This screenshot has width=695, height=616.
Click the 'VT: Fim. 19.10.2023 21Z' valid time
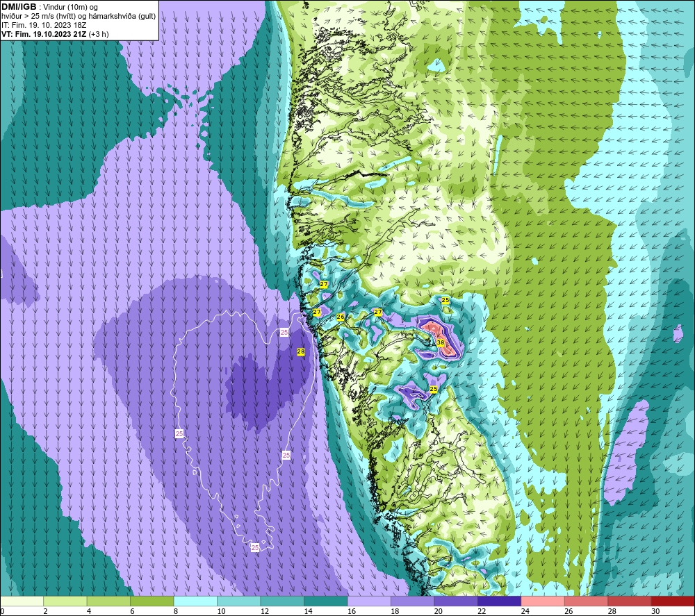click(x=44, y=34)
